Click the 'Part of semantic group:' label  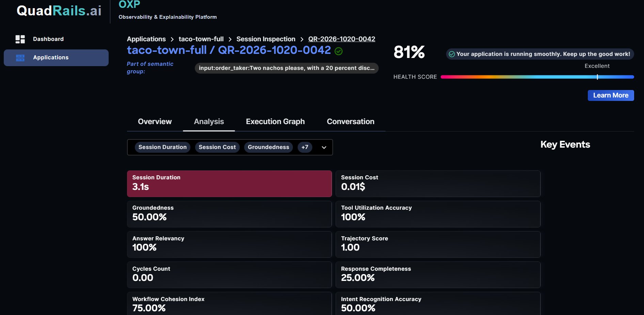click(x=150, y=67)
